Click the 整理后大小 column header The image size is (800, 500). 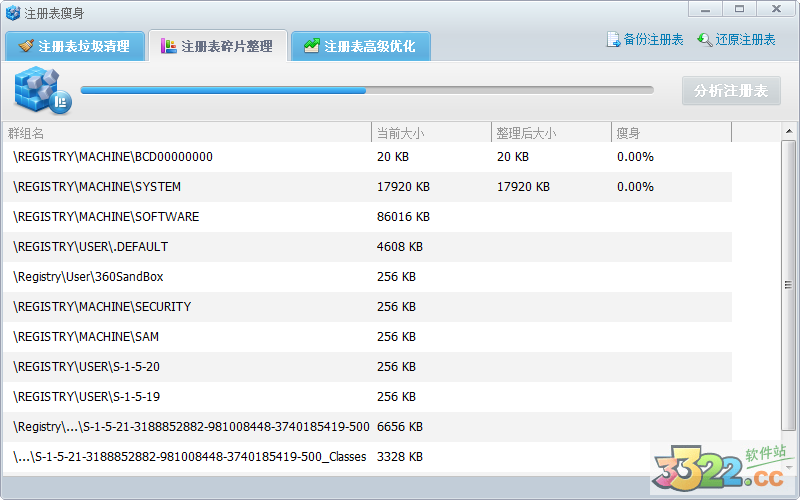pyautogui.click(x=550, y=133)
